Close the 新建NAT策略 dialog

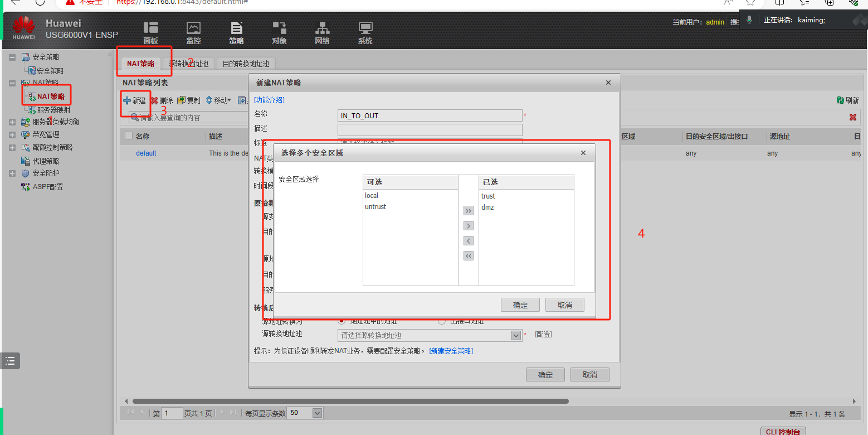click(608, 83)
